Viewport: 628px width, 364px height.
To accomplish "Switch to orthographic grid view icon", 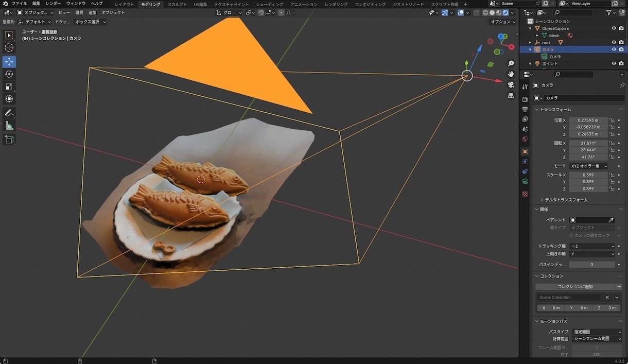I will 511,95.
